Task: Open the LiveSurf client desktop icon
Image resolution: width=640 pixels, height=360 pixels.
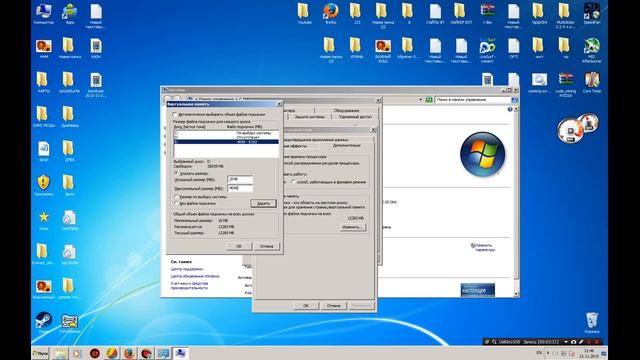Action: [x=487, y=50]
